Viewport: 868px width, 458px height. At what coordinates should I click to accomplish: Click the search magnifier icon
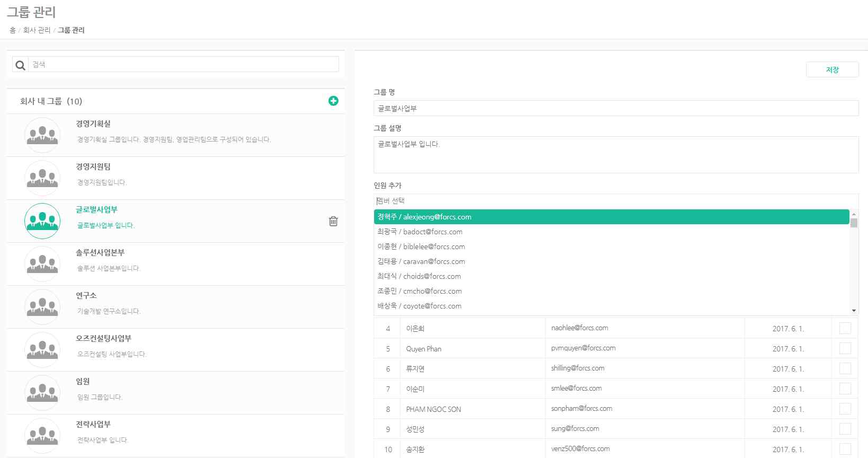20,65
